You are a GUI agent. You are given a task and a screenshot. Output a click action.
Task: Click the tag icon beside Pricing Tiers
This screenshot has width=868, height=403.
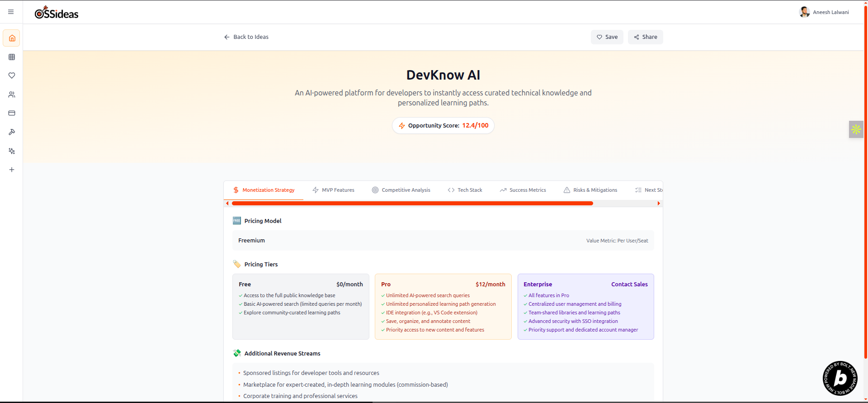(237, 264)
